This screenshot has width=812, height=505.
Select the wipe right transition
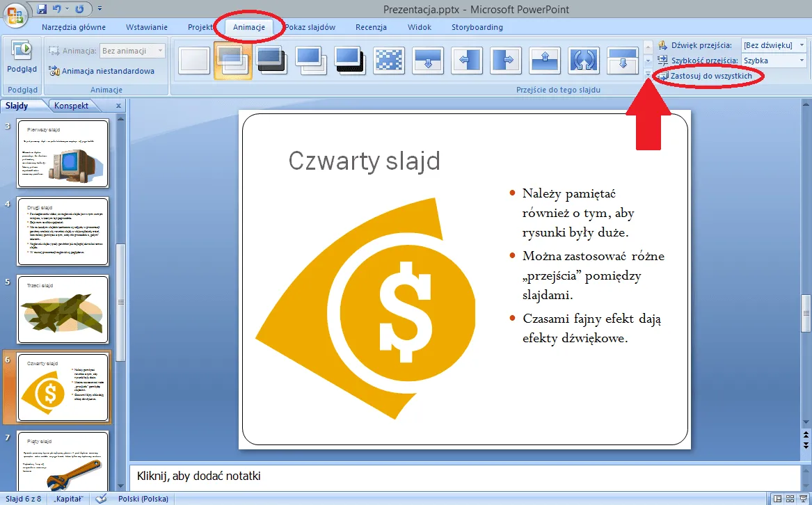coord(505,61)
